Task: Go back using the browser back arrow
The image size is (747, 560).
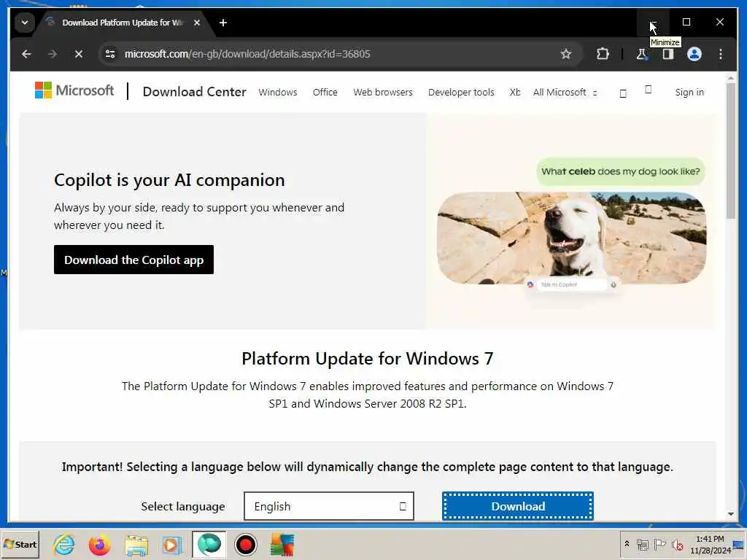Action: click(x=26, y=54)
